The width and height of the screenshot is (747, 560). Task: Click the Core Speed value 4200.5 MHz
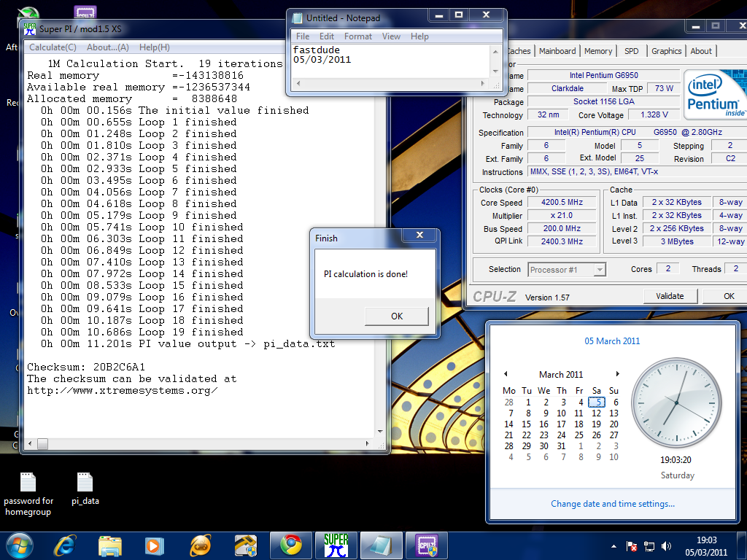pyautogui.click(x=562, y=202)
